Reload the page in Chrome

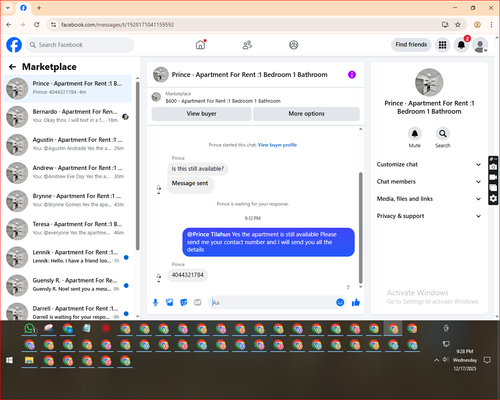[x=37, y=25]
